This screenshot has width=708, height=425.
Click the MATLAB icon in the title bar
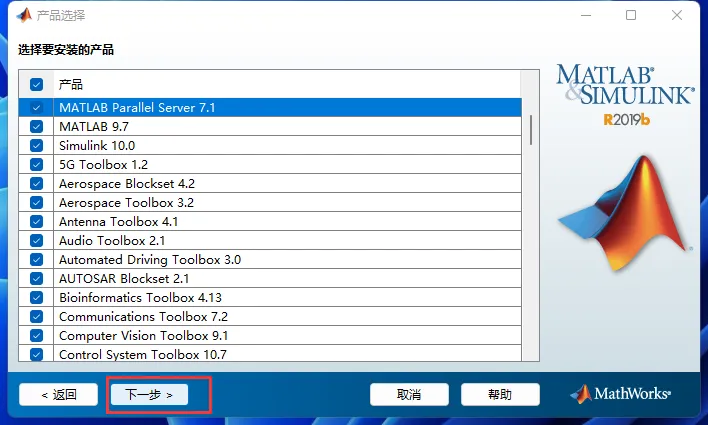click(24, 15)
